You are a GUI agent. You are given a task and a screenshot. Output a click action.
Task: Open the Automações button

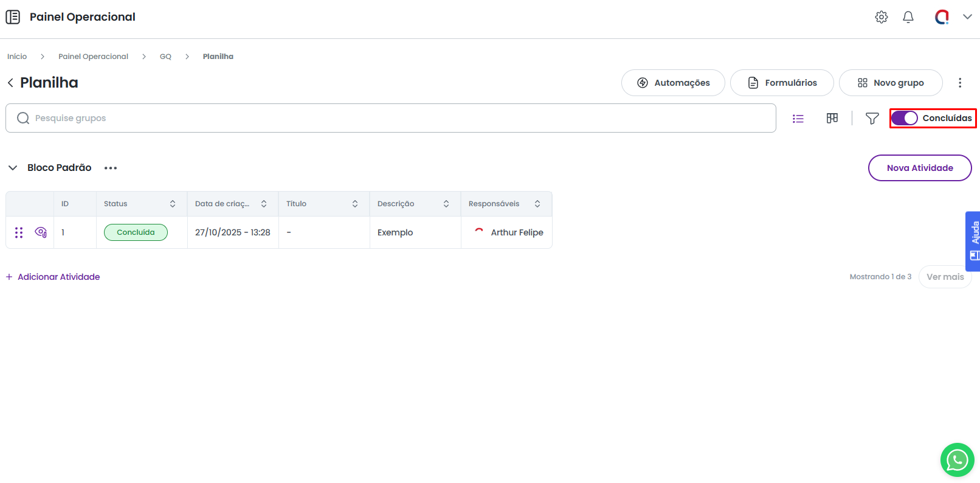[672, 83]
